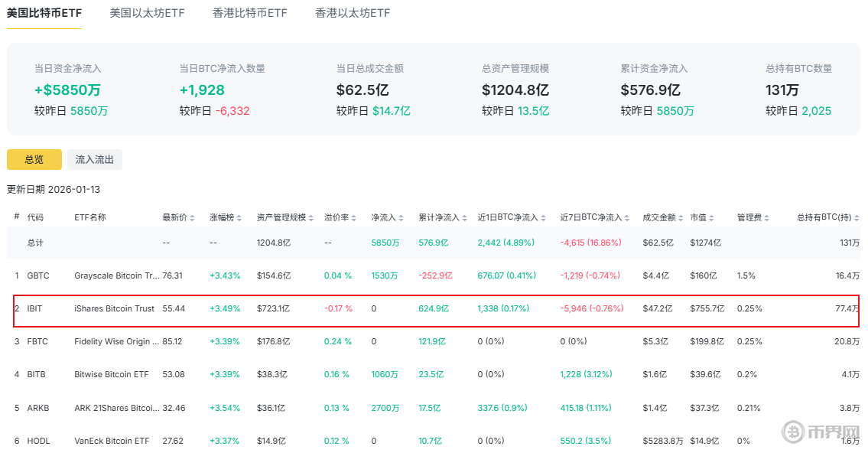
Task: Open iShares Bitcoin Trust ETF name
Action: (x=114, y=308)
